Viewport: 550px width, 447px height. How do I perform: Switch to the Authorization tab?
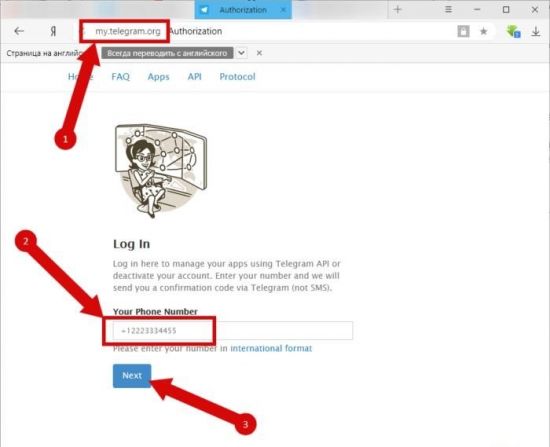click(243, 10)
